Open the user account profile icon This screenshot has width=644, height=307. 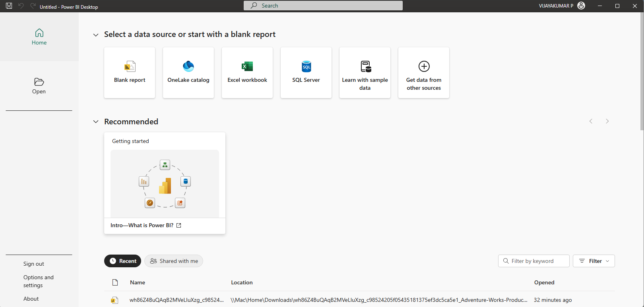click(581, 6)
